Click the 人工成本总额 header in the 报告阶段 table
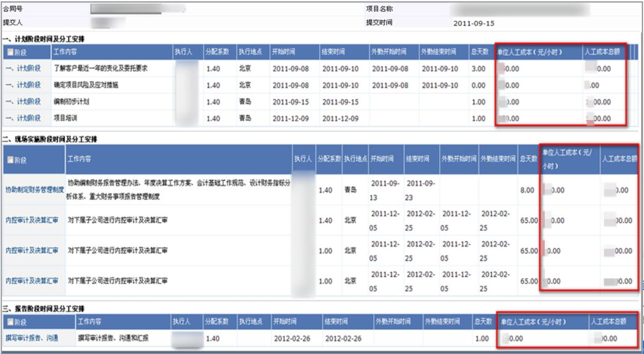 tap(609, 322)
